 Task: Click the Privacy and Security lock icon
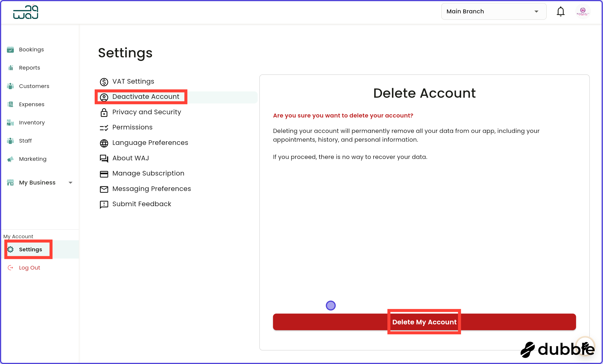click(104, 113)
